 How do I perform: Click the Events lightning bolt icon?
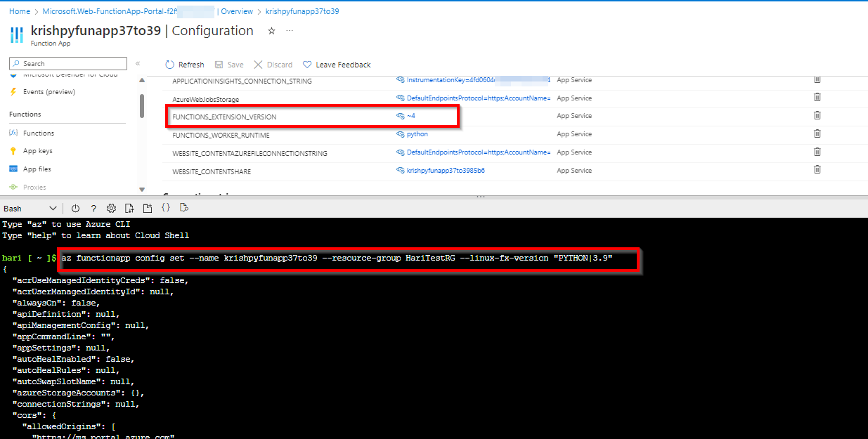(x=13, y=92)
